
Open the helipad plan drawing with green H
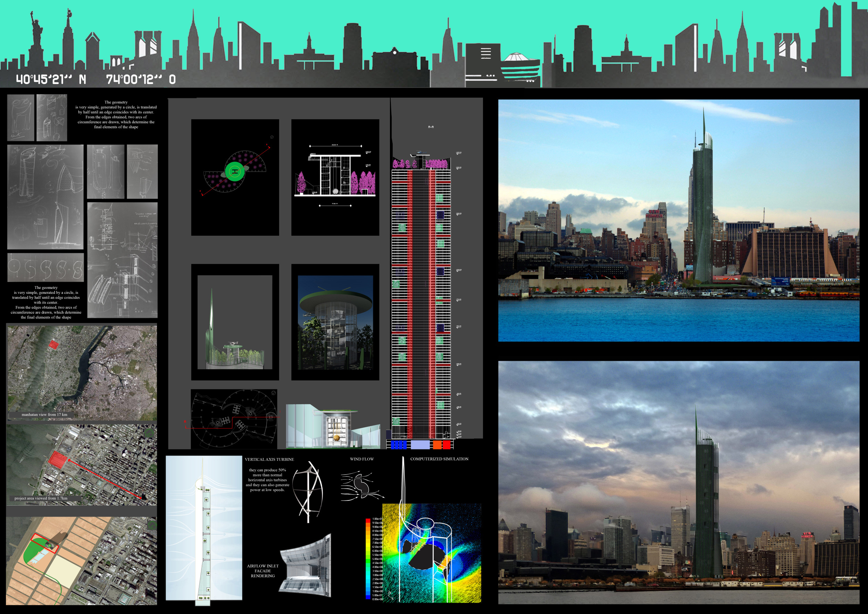click(235, 177)
